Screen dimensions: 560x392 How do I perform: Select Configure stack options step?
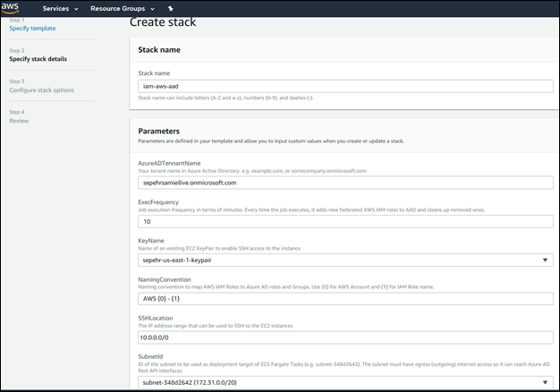[x=41, y=90]
